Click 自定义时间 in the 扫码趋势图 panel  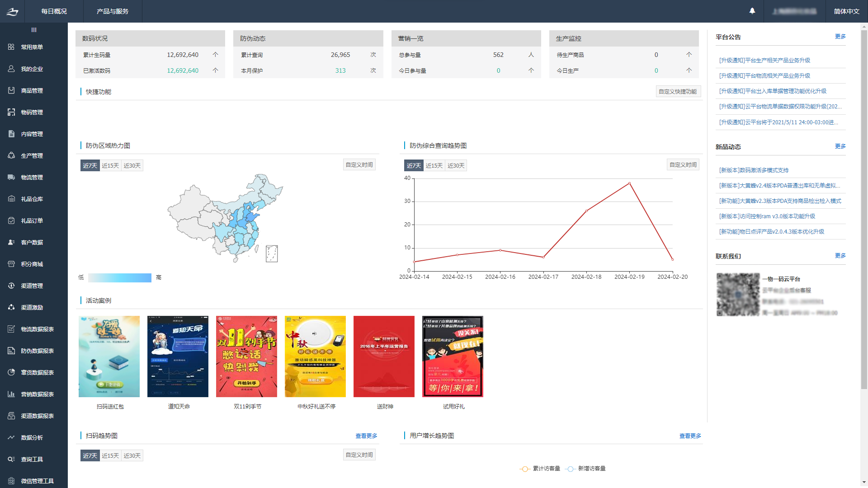(359, 455)
